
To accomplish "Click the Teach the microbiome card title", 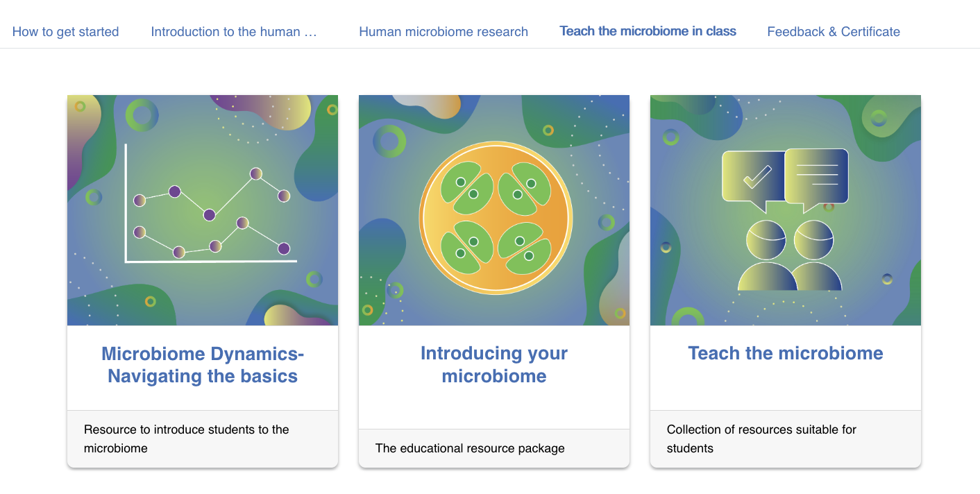I will (785, 353).
